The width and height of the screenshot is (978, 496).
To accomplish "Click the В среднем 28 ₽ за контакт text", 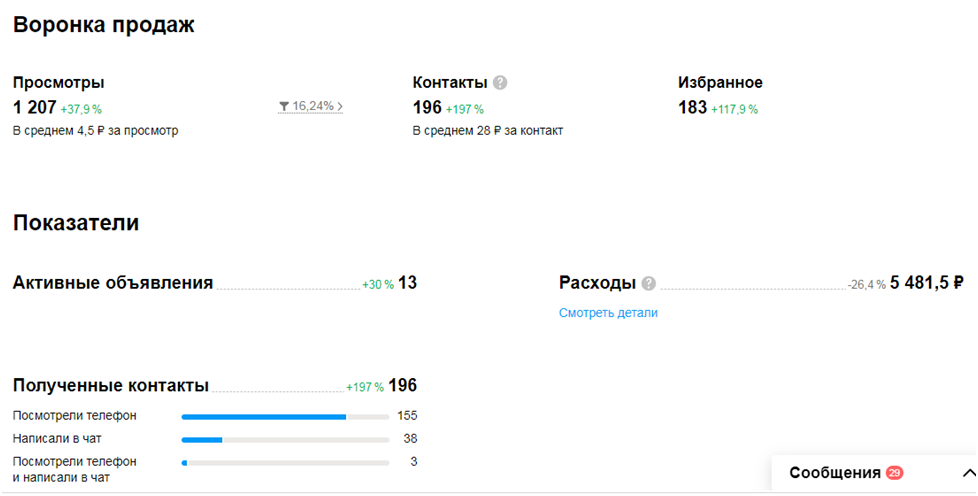I will coord(488,131).
